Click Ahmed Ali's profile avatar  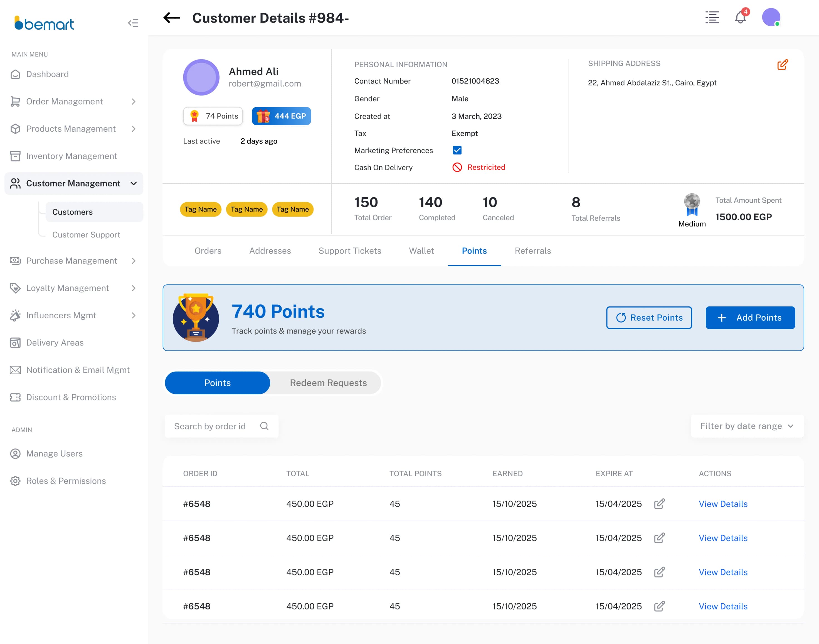(201, 77)
